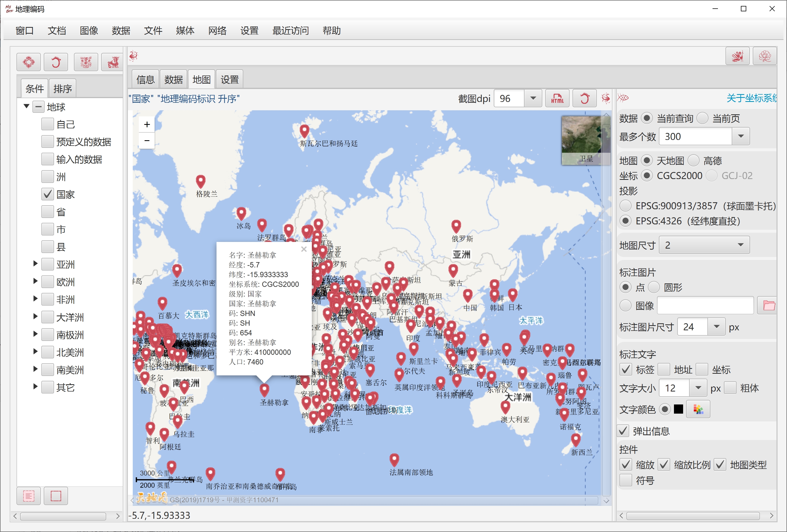The width and height of the screenshot is (787, 532).
Task: Enable the 粗体 bold checkbox
Action: pos(730,387)
